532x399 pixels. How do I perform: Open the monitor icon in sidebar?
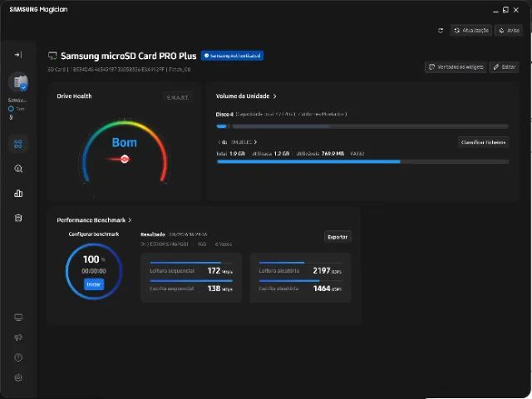pos(18,318)
